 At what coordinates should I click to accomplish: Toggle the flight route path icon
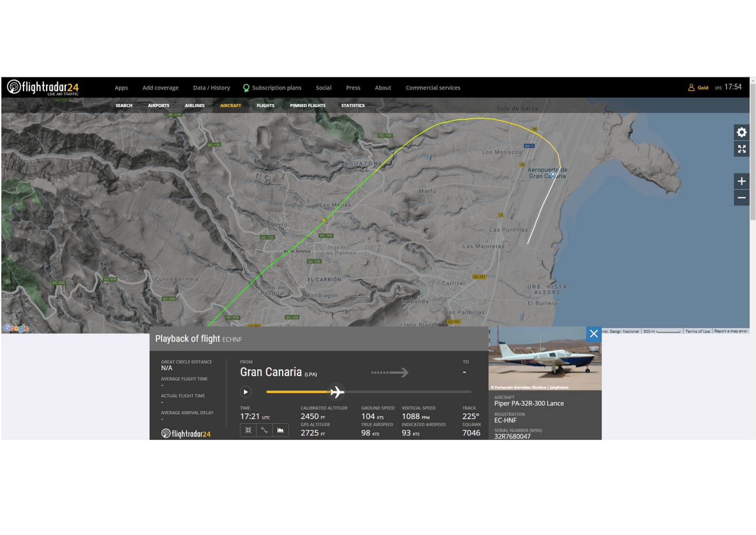264,430
